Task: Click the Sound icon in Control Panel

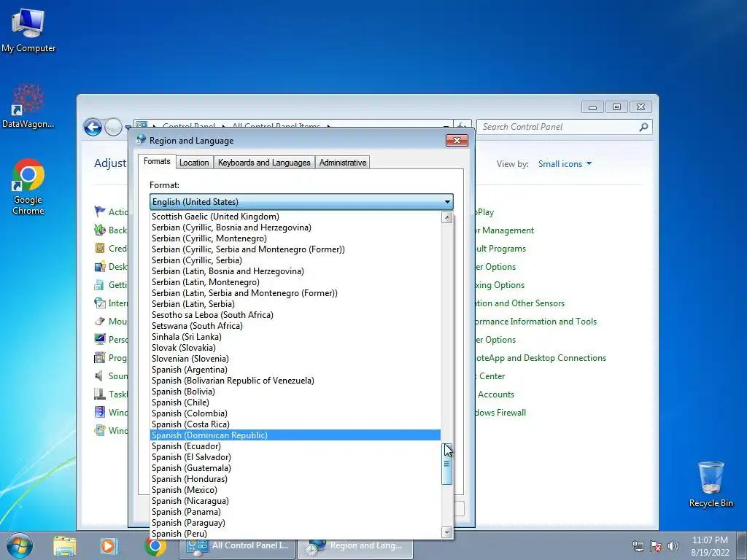Action: pos(99,376)
